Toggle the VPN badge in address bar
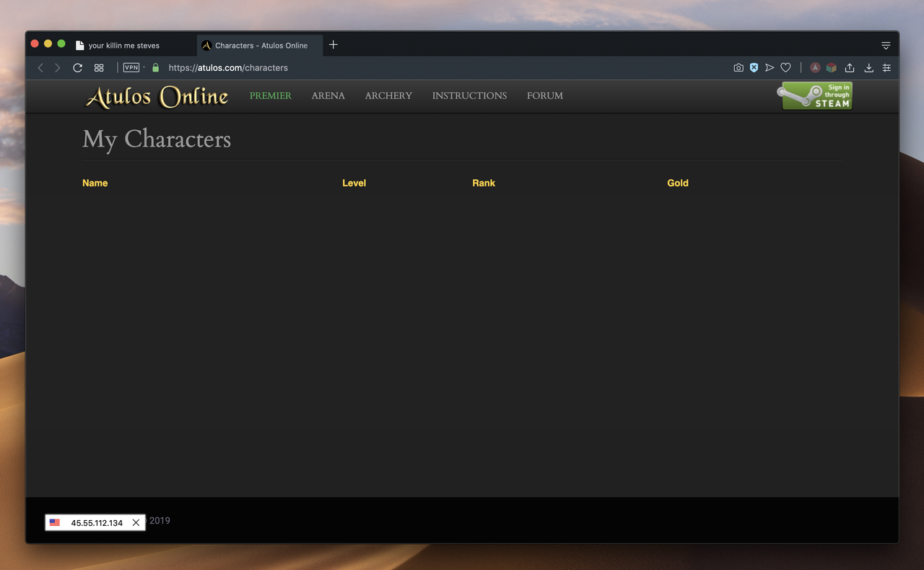 131,67
